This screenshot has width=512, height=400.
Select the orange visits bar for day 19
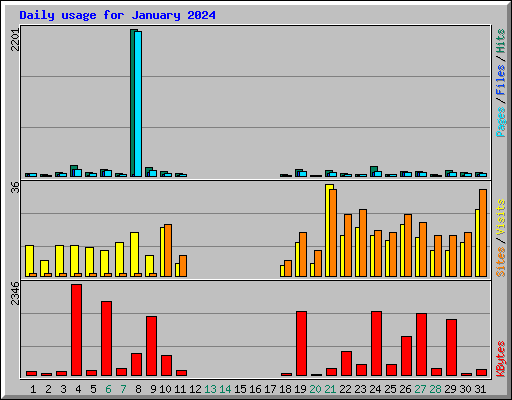click(303, 254)
